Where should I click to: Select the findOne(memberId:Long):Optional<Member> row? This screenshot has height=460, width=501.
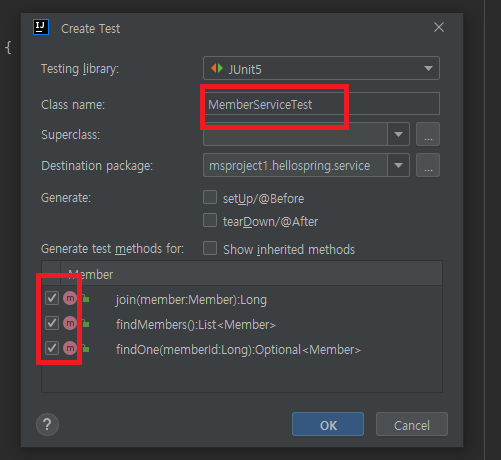242,349
